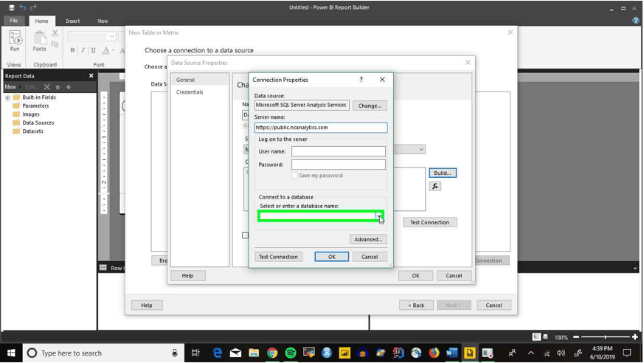Select the Data Sources folder

coord(34,122)
